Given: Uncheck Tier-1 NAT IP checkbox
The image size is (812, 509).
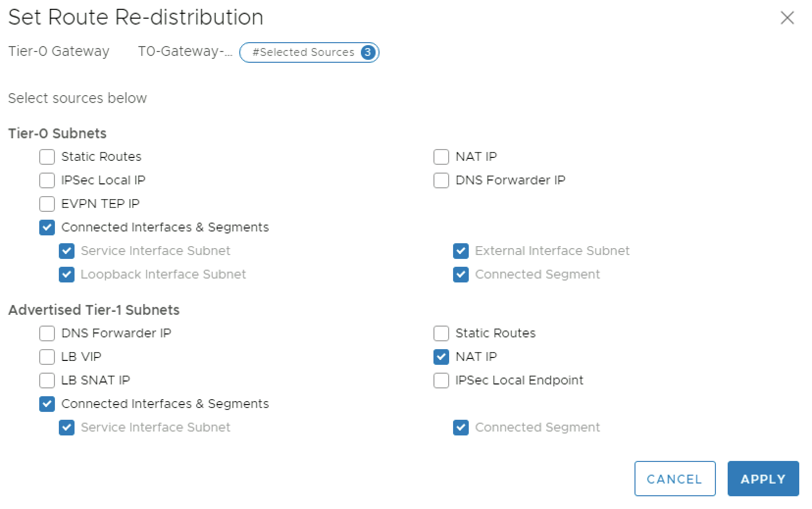Looking at the screenshot, I should pyautogui.click(x=441, y=357).
